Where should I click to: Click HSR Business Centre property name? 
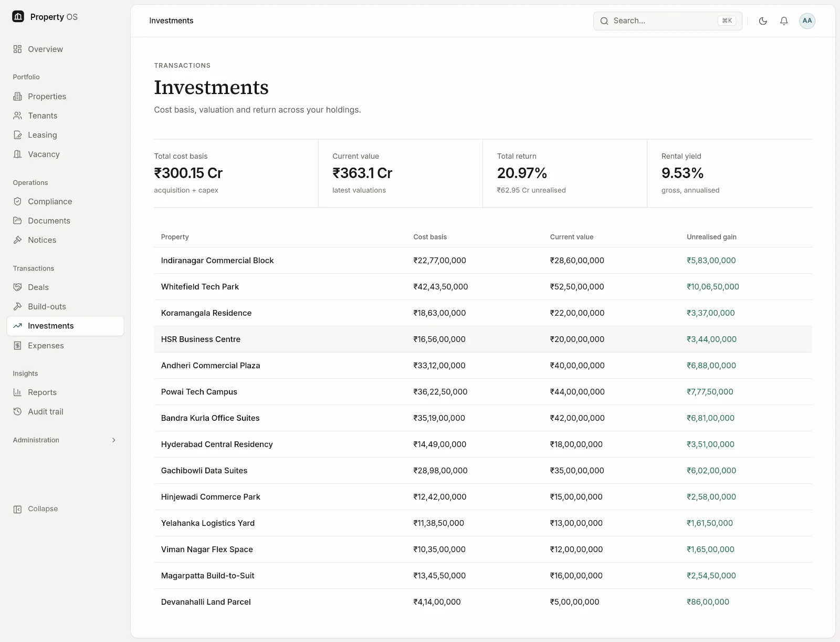(x=201, y=339)
